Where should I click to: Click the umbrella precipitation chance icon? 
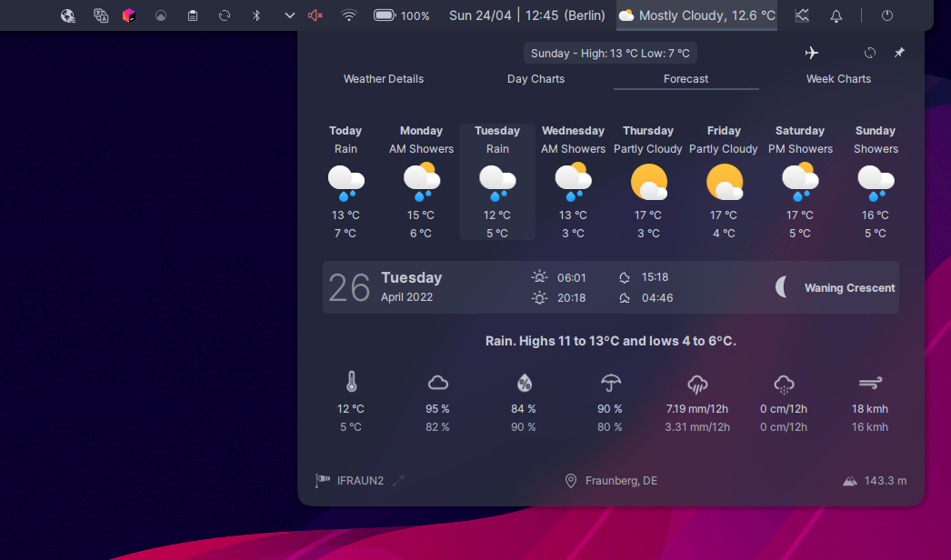pyautogui.click(x=611, y=383)
